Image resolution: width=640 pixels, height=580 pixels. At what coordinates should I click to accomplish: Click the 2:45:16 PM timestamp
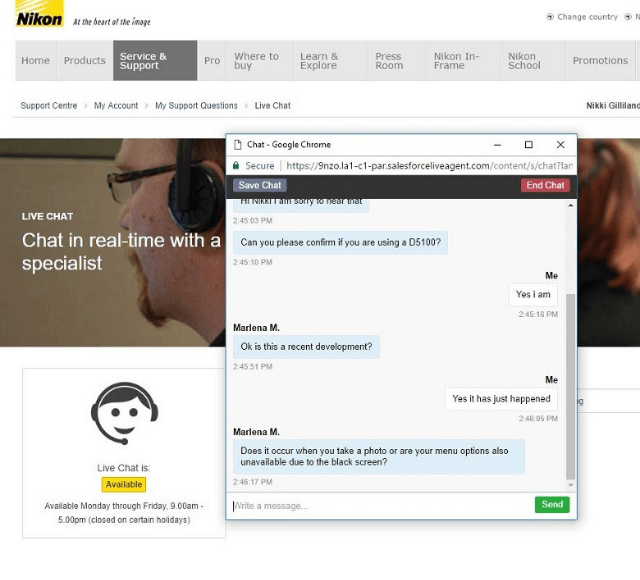pyautogui.click(x=538, y=314)
